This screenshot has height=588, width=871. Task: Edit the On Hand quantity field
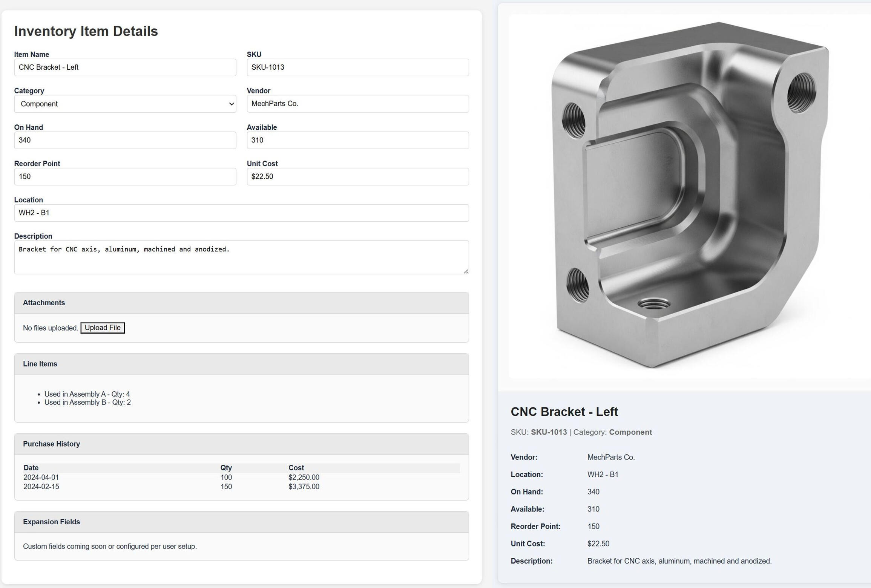point(125,140)
